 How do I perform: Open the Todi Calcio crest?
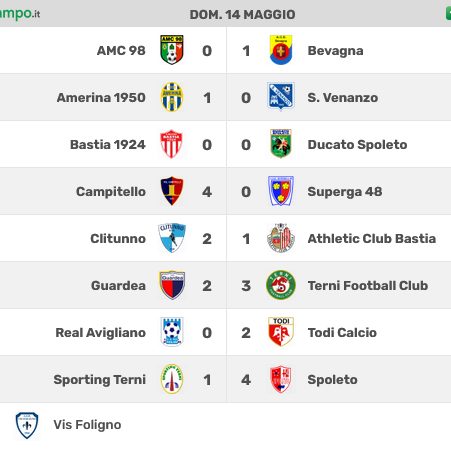(281, 332)
